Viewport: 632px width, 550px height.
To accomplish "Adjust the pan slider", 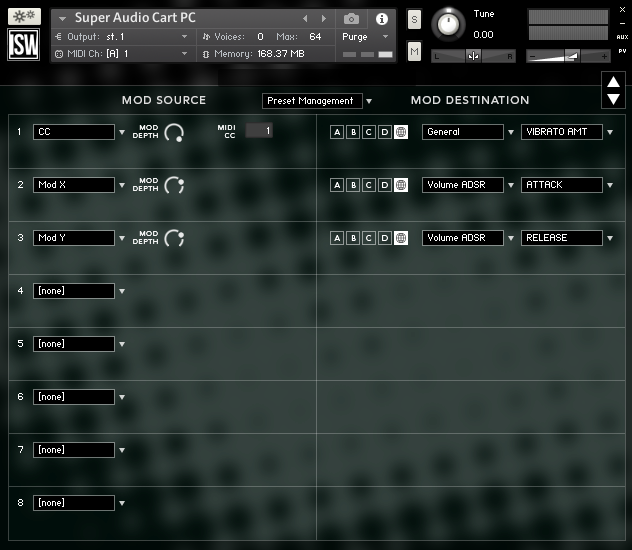I will pos(473,56).
